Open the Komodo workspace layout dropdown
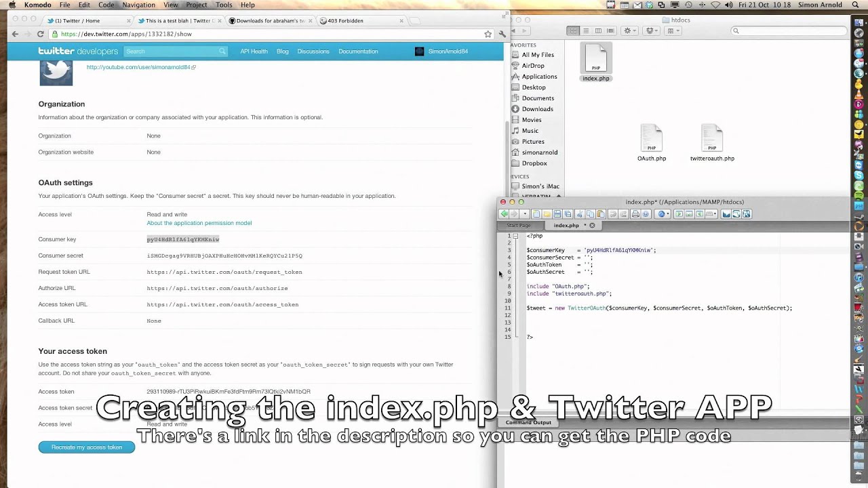868x488 pixels. coord(711,214)
